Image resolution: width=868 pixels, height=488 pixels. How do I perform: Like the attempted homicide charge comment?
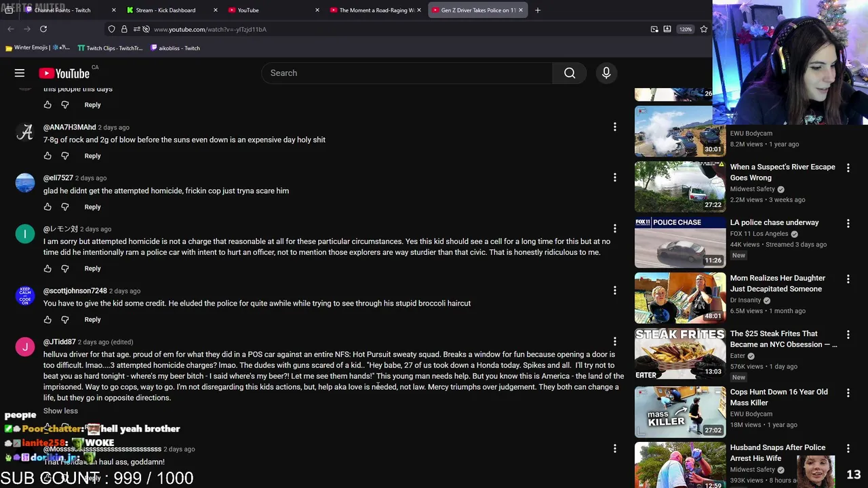pyautogui.click(x=47, y=268)
